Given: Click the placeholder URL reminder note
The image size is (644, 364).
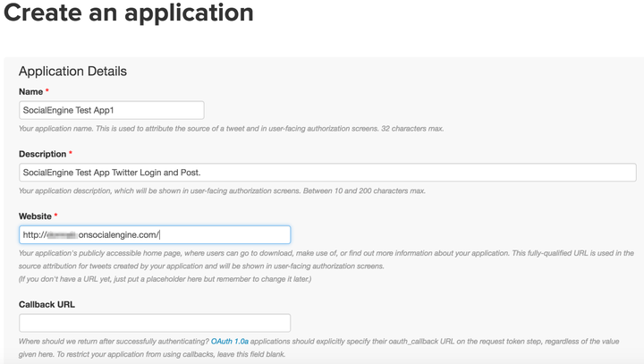Looking at the screenshot, I should 165,279.
